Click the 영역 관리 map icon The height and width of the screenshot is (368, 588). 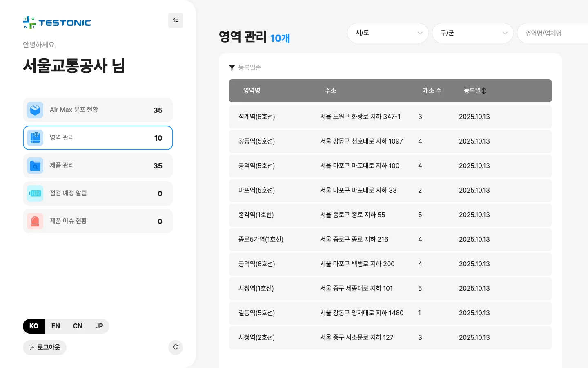pyautogui.click(x=35, y=138)
